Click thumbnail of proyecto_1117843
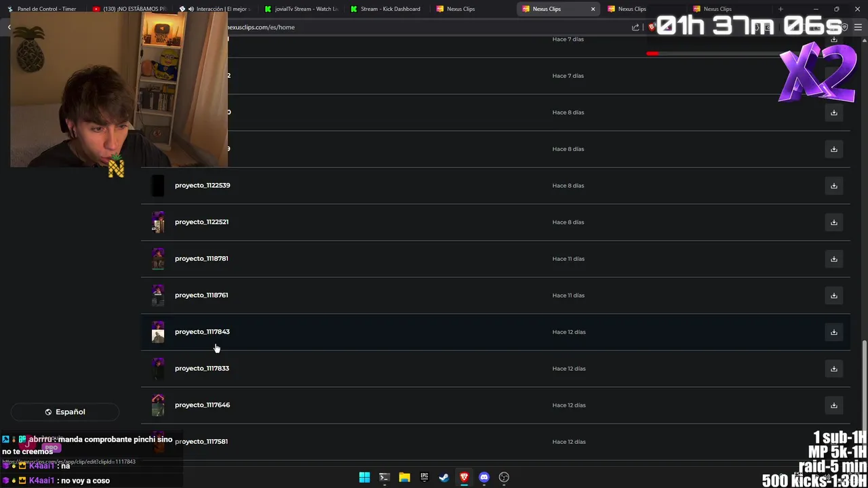868x488 pixels. coord(158,332)
